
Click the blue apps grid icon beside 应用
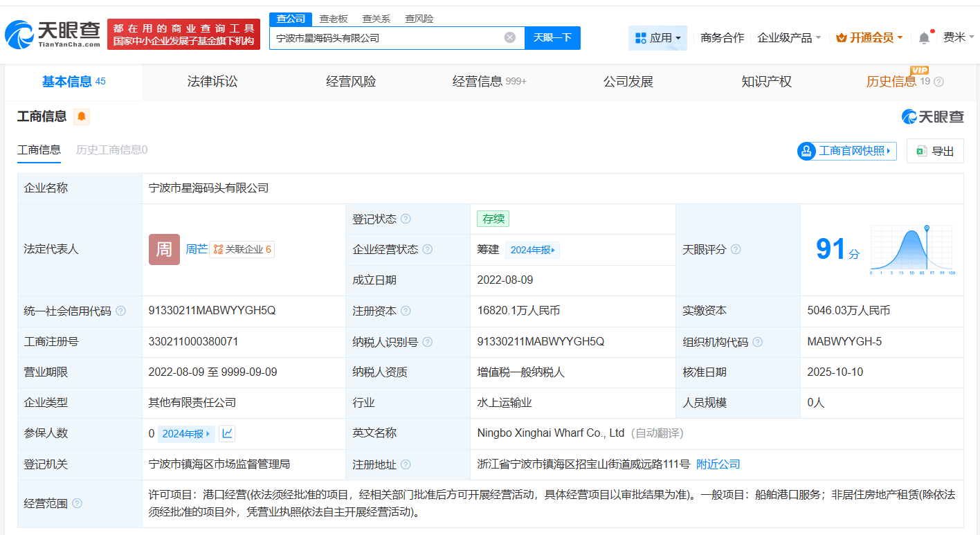639,38
